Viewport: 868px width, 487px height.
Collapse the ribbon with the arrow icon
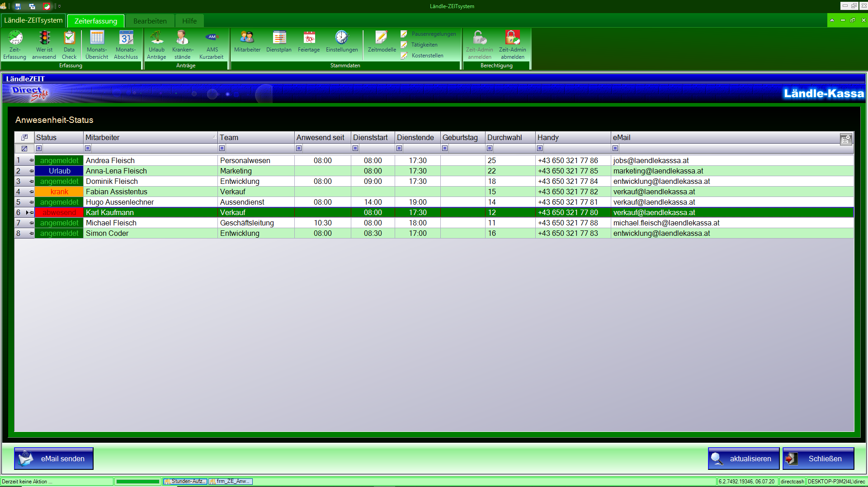pyautogui.click(x=832, y=20)
